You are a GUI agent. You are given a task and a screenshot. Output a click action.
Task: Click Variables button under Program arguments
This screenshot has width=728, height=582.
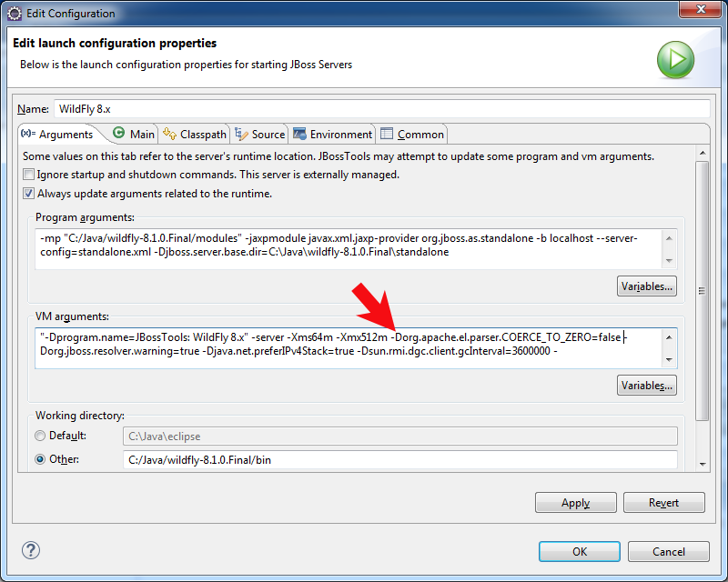coord(647,286)
